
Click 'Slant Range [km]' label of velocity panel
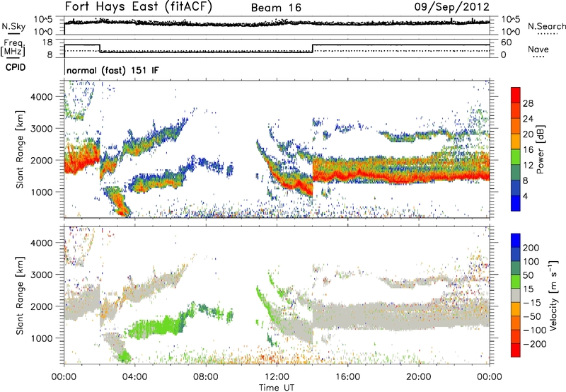click(20, 295)
